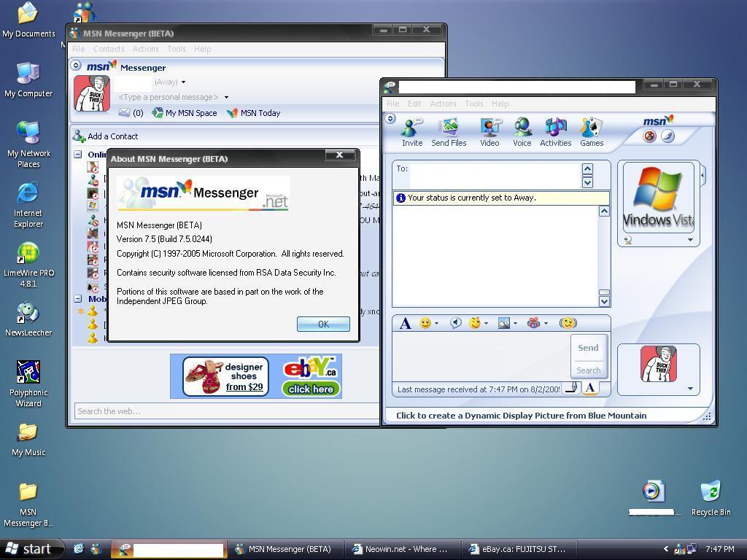
Task: Open the font formatting 'A' button
Action: (406, 323)
